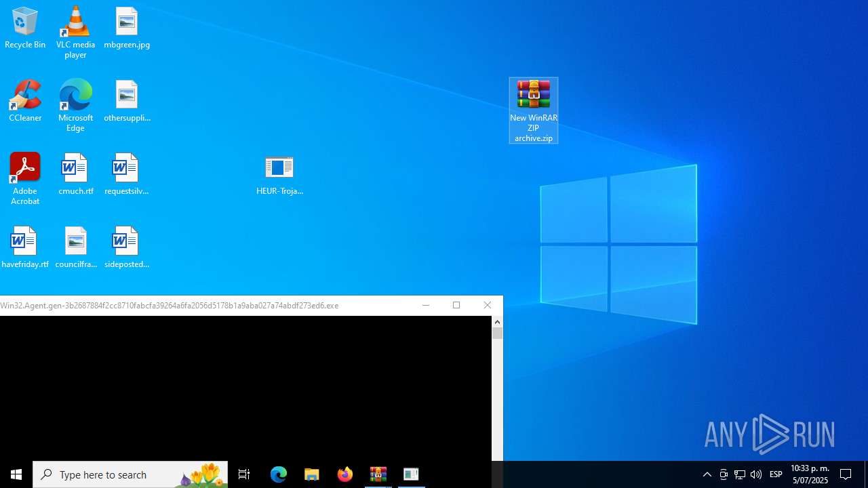
Task: Select the New WinRAR ZIP archive.zip file
Action: (x=534, y=110)
